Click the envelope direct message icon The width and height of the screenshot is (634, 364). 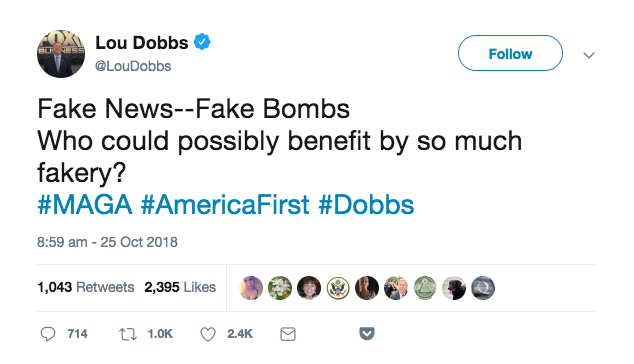[x=288, y=334]
